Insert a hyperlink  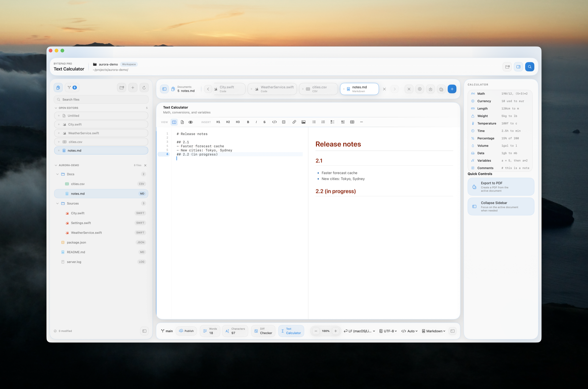[294, 122]
